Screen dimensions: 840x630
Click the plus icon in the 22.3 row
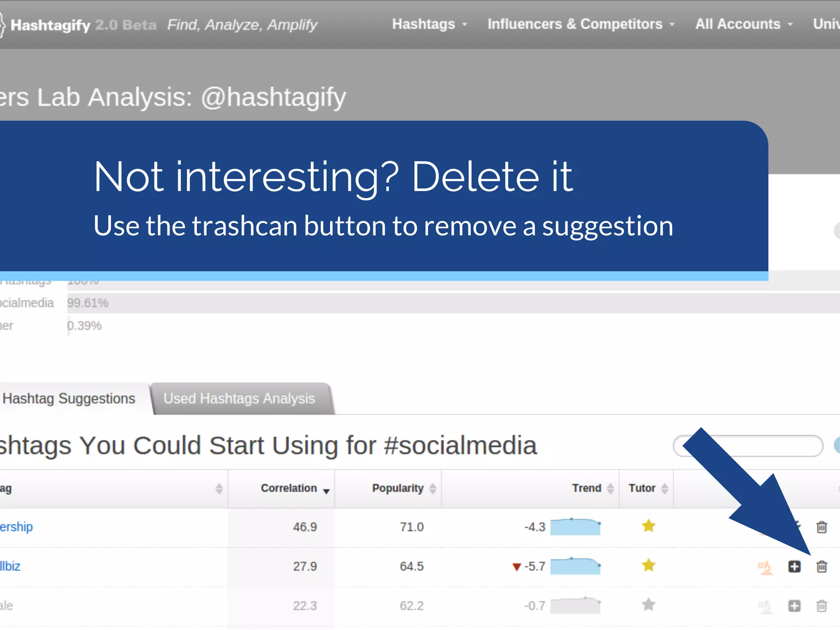click(794, 606)
